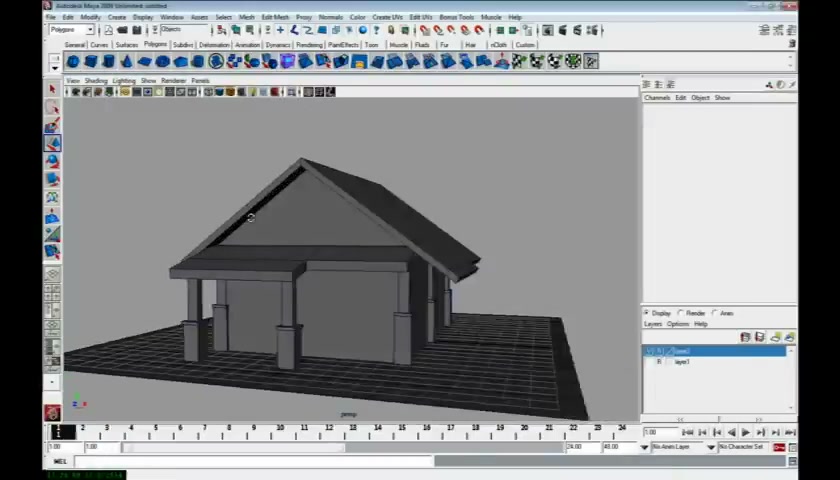The width and height of the screenshot is (840, 480).
Task: Collapse the status line file buttons group
Action: click(x=99, y=31)
